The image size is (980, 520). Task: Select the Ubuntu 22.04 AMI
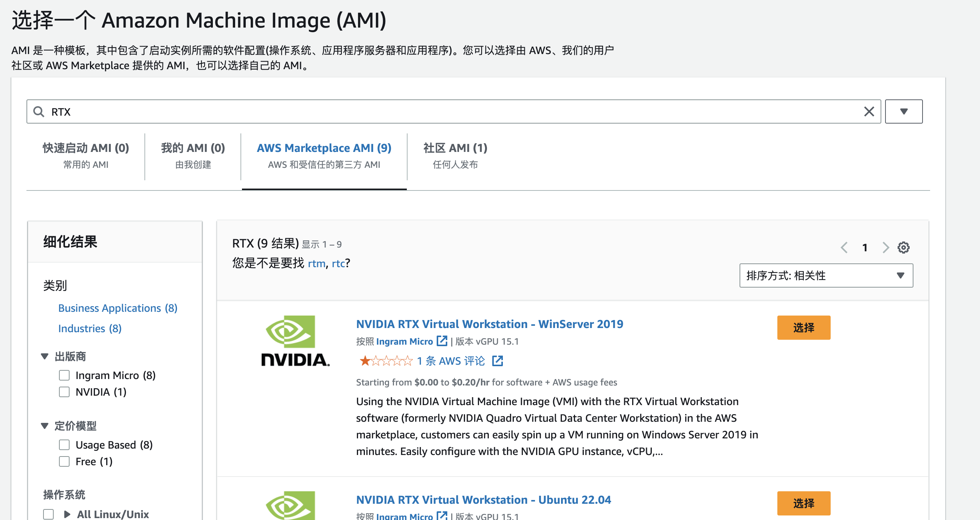803,503
